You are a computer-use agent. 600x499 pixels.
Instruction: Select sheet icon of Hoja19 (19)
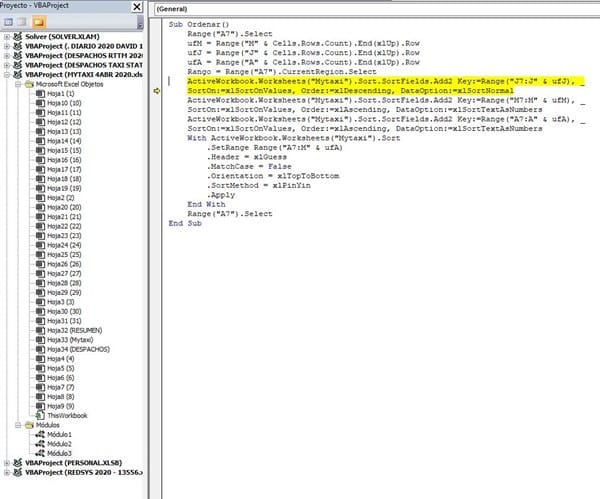click(x=40, y=188)
